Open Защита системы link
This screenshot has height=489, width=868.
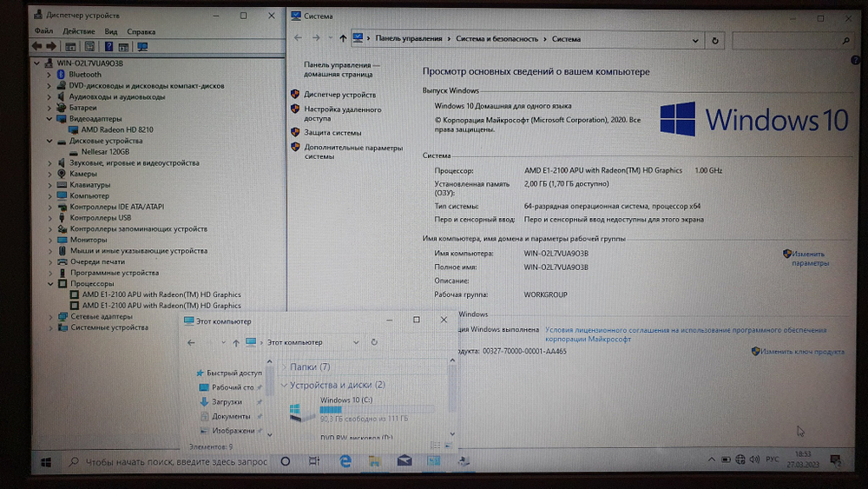332,133
